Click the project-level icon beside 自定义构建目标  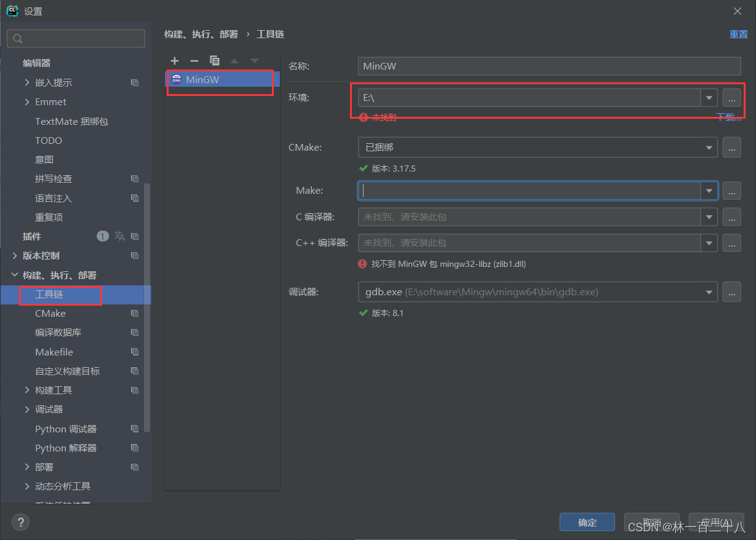[x=135, y=371]
